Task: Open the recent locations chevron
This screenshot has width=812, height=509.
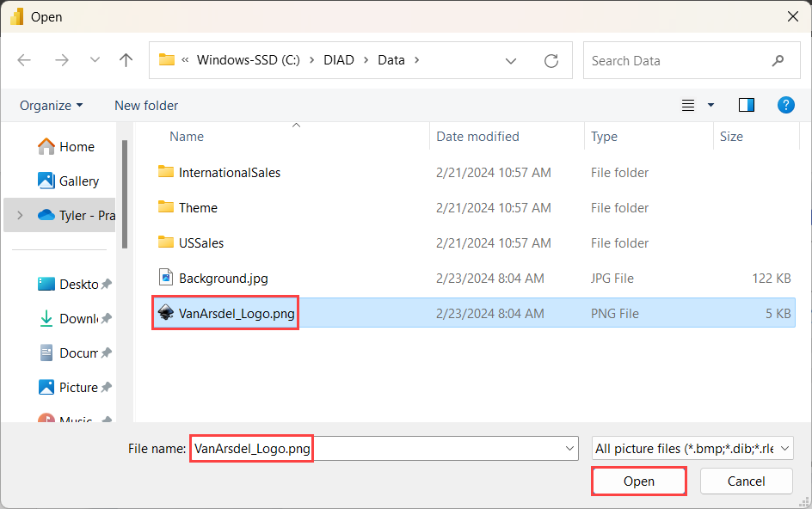Action: (x=95, y=60)
